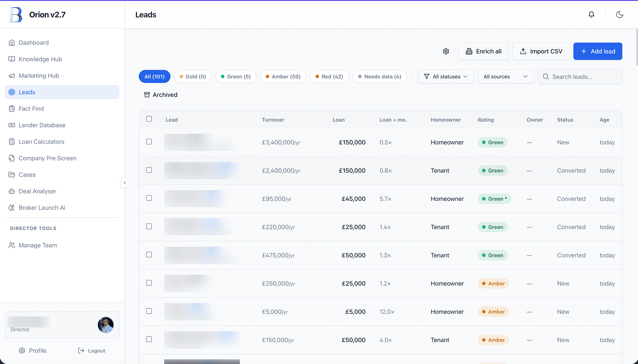Select the £475,000/yr lead checkbox
Screen dimensions: 638x364
point(149,254)
